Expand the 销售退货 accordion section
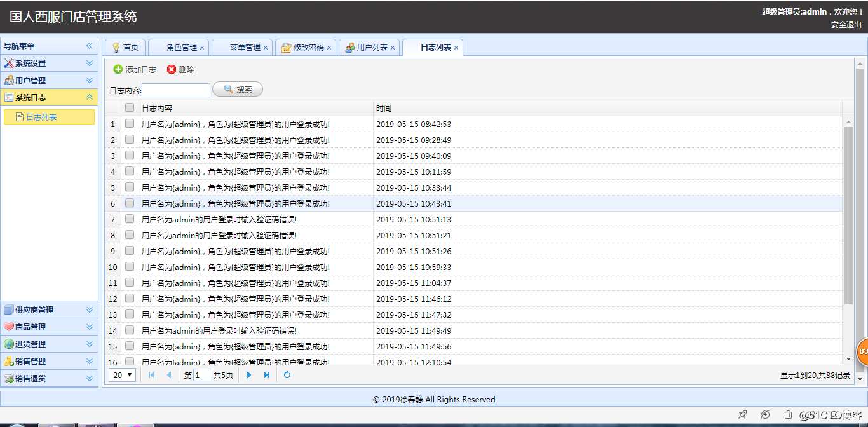Screen dimensions: 868x427 90,379
